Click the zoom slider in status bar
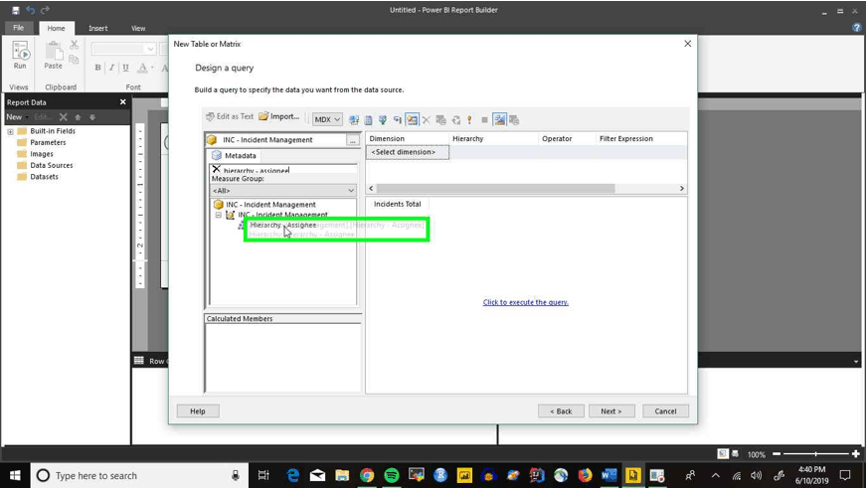868x489 pixels. 815,453
